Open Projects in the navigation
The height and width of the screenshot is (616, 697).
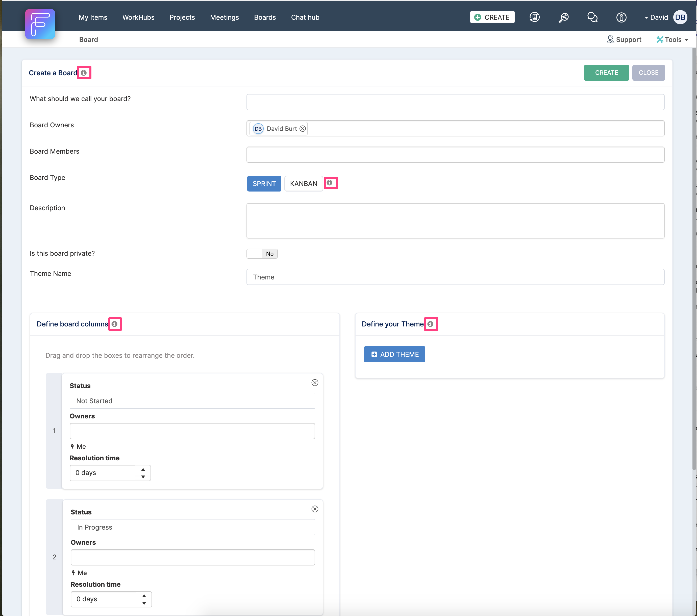182,17
